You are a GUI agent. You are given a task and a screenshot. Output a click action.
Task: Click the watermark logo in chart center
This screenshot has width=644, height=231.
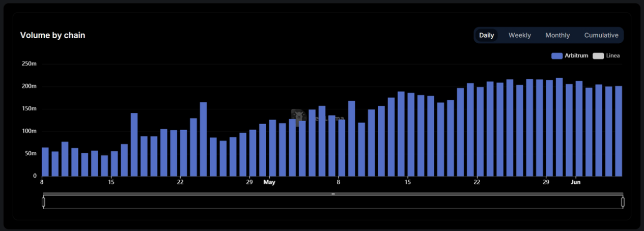[298, 117]
